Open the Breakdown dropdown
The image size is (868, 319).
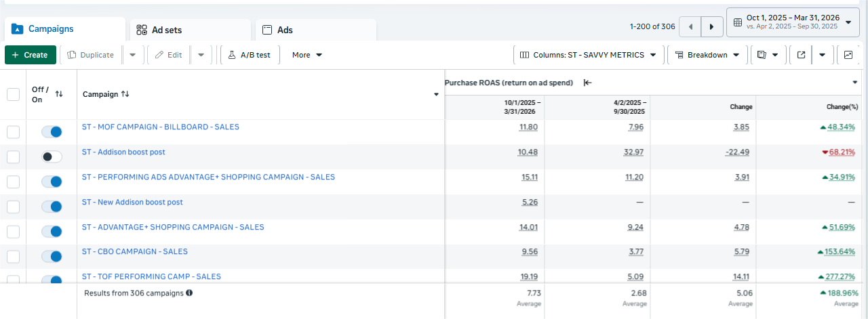tap(707, 55)
